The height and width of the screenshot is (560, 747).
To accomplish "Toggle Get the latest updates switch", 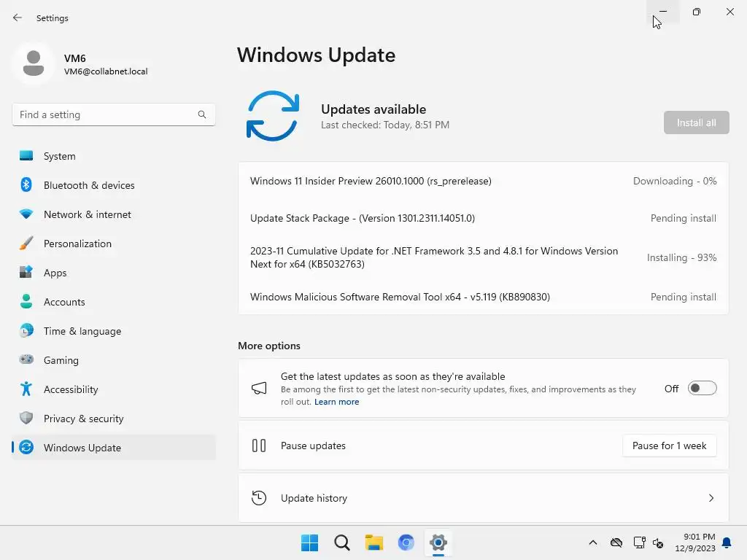I will click(702, 388).
